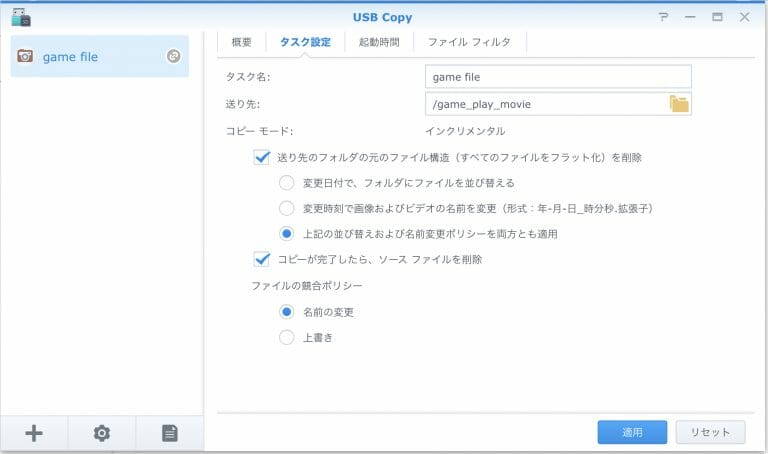This screenshot has height=454, width=768.
Task: Select 名前の変更 conflict policy radio
Action: (287, 312)
